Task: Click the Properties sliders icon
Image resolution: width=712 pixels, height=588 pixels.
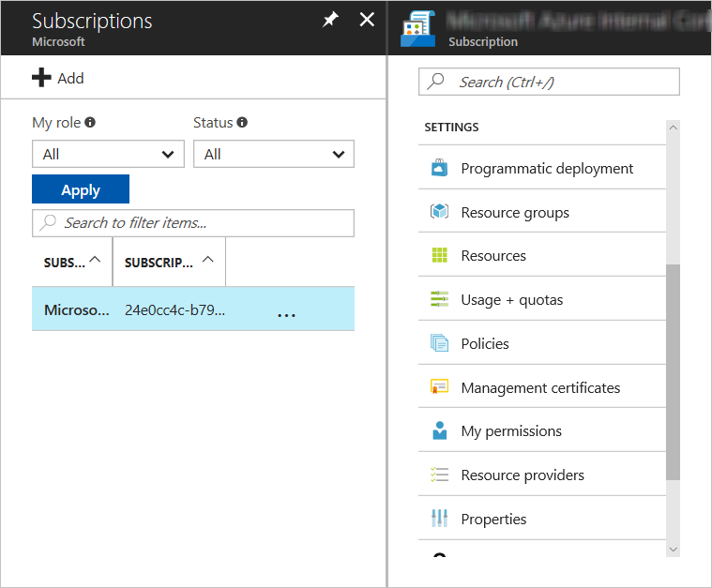Action: pos(439,518)
